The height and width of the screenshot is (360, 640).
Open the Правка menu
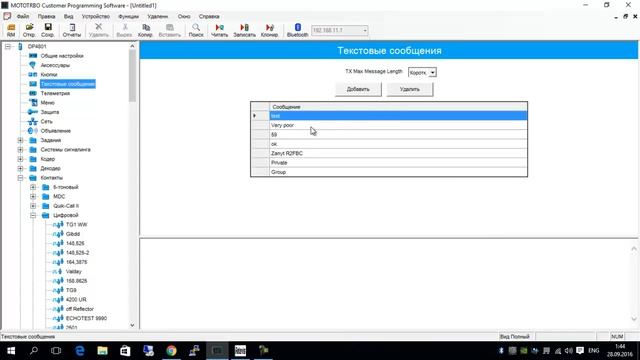(x=47, y=17)
